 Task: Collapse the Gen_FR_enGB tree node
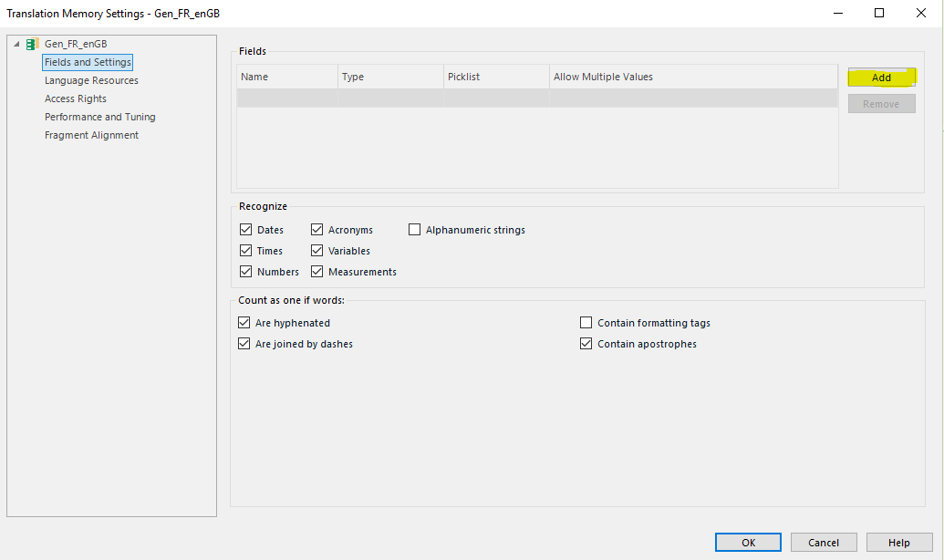[16, 44]
